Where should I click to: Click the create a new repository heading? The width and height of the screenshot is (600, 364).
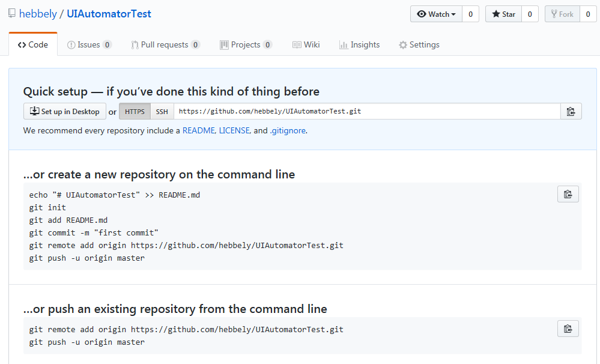[159, 175]
